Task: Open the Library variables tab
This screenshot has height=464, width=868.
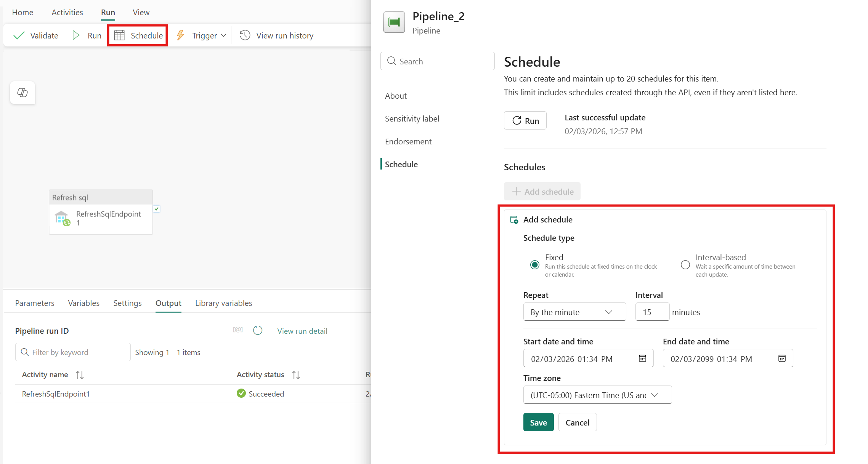Action: tap(223, 303)
